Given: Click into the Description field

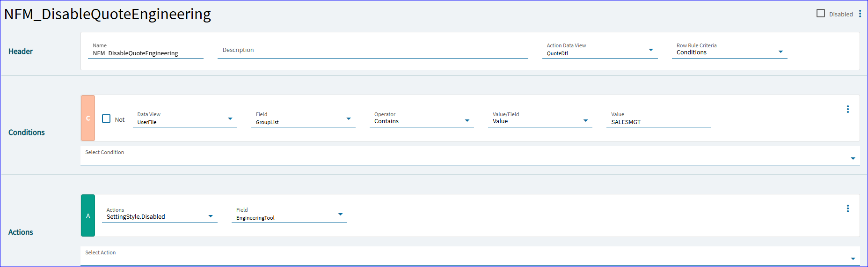Looking at the screenshot, I should (372, 50).
